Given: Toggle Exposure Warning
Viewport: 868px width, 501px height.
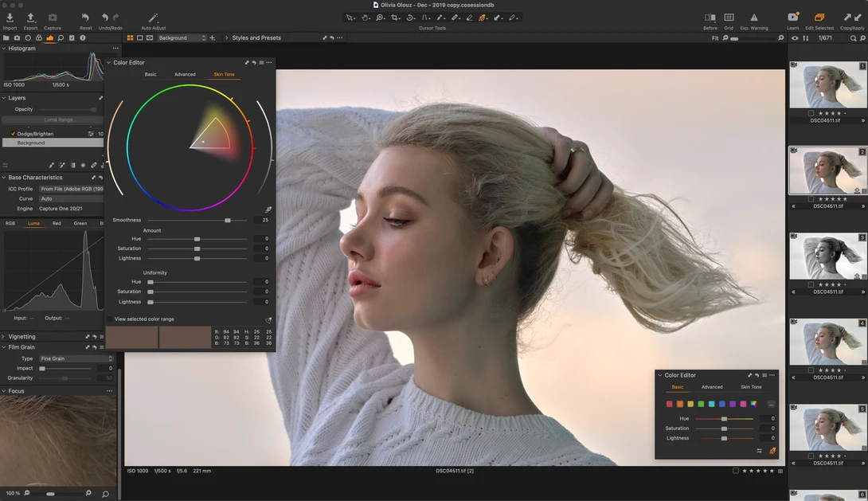Looking at the screenshot, I should point(754,18).
